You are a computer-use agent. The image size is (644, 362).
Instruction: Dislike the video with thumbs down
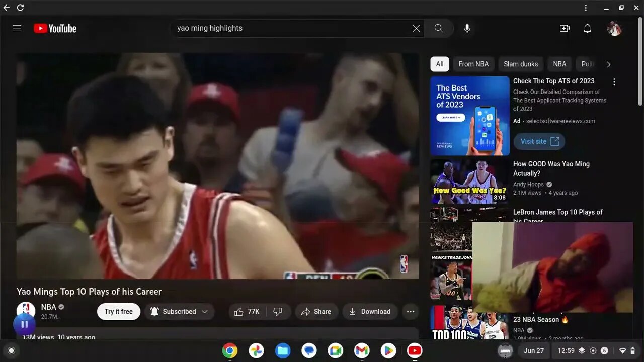(278, 312)
